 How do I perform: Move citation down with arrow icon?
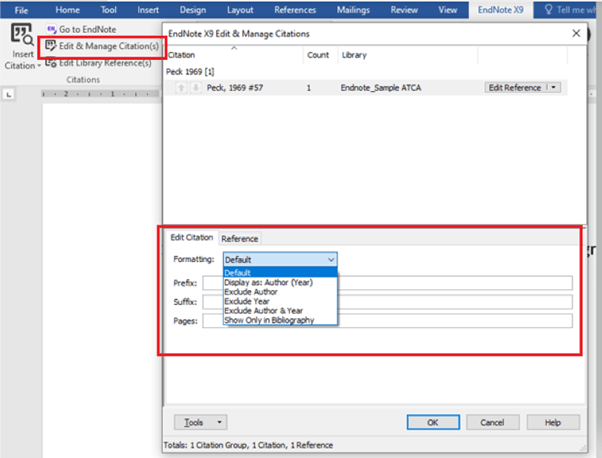(194, 88)
